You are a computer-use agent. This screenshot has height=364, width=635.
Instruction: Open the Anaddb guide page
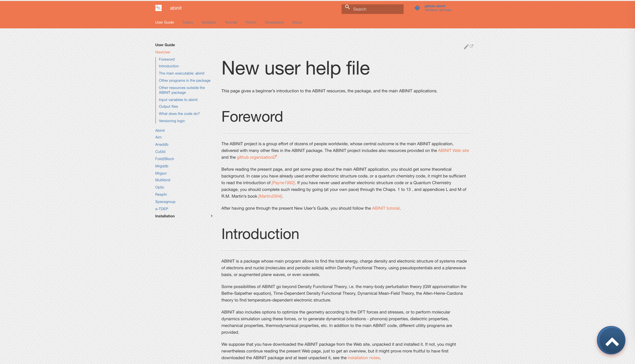click(x=162, y=144)
